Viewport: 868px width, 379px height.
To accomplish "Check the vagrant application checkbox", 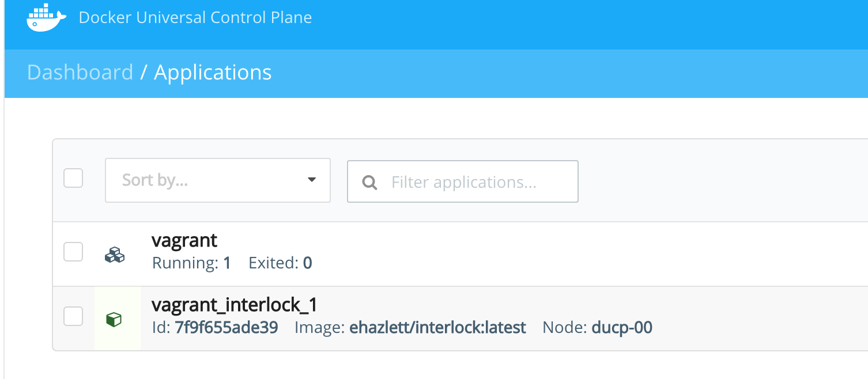I will 73,252.
